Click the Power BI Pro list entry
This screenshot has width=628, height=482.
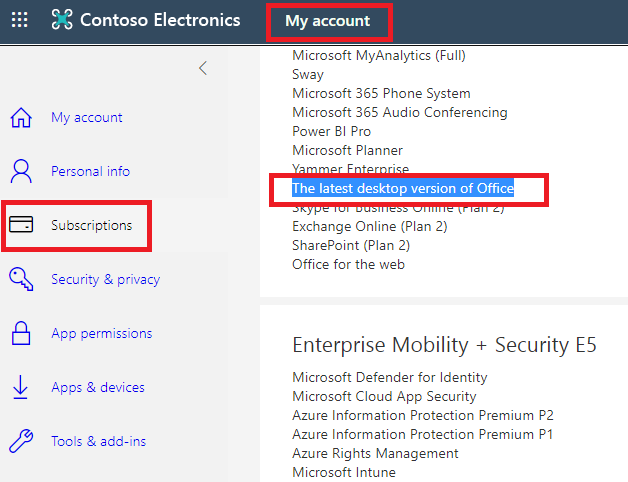331,131
